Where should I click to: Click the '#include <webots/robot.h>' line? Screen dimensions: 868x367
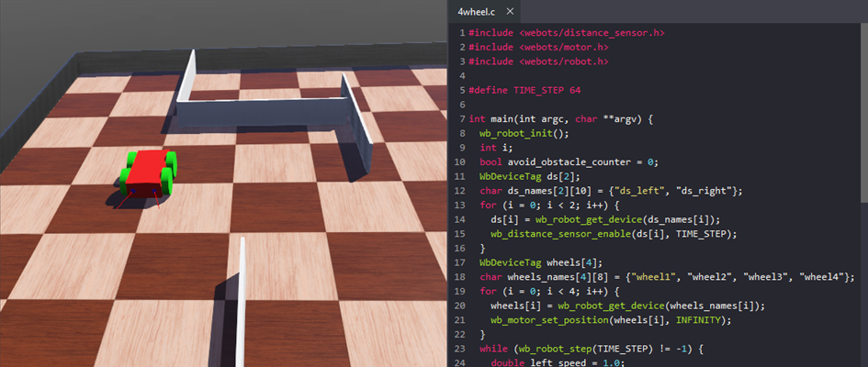(x=538, y=61)
